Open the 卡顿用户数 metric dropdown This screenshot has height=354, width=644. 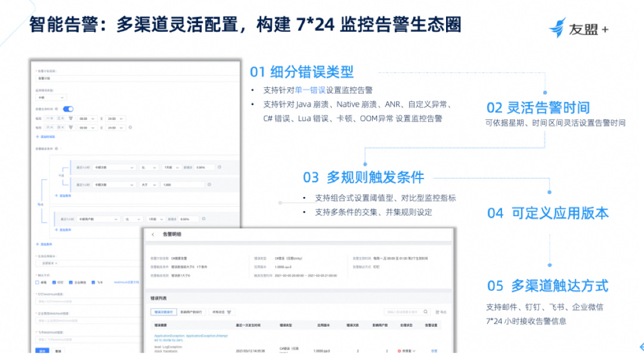98,218
